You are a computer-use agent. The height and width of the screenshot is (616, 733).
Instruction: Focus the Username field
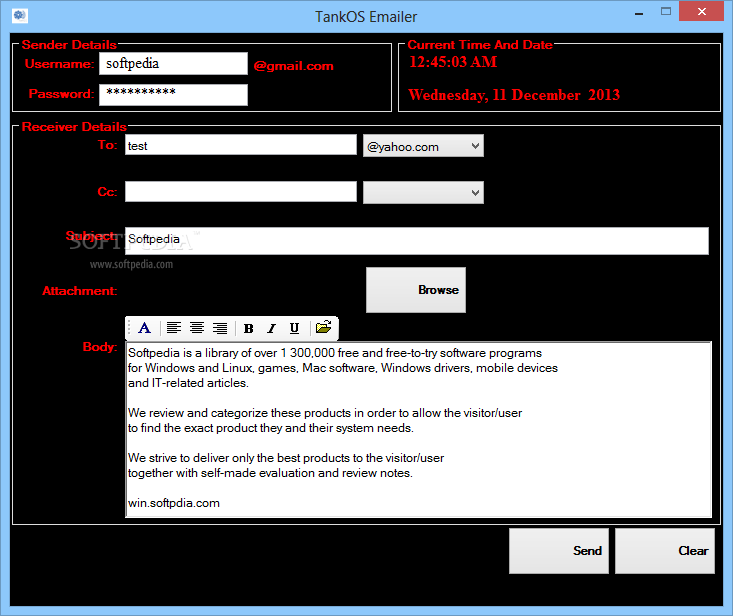pos(173,64)
